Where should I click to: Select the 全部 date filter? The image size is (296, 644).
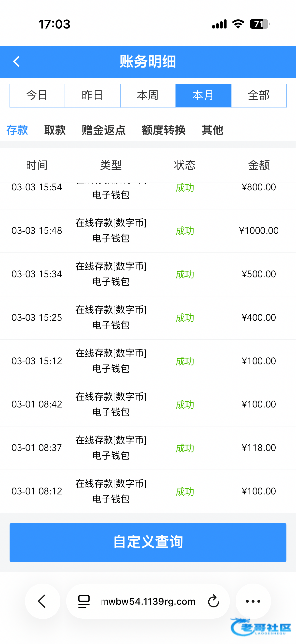click(x=259, y=96)
